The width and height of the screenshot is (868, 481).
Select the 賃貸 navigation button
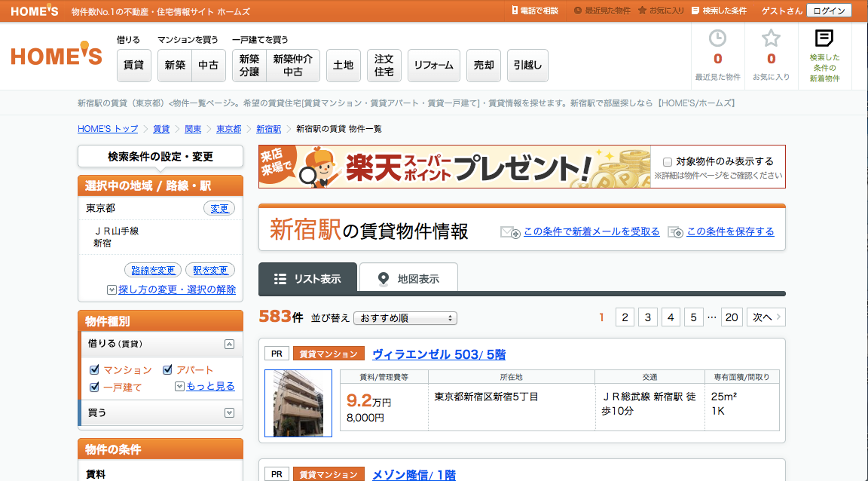coord(133,66)
